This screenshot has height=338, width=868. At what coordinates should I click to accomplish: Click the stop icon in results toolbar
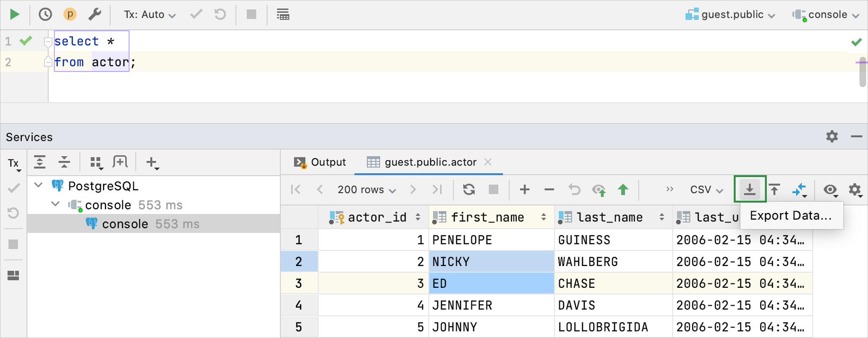(494, 189)
